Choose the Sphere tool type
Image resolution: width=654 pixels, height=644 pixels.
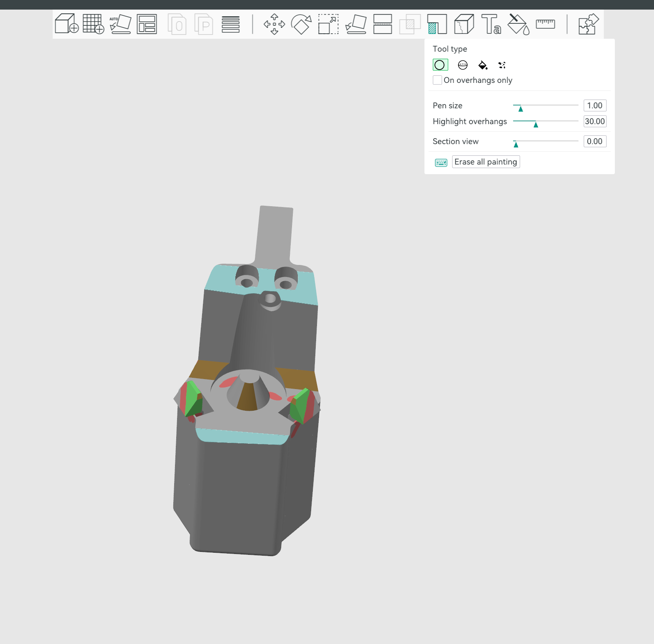462,65
